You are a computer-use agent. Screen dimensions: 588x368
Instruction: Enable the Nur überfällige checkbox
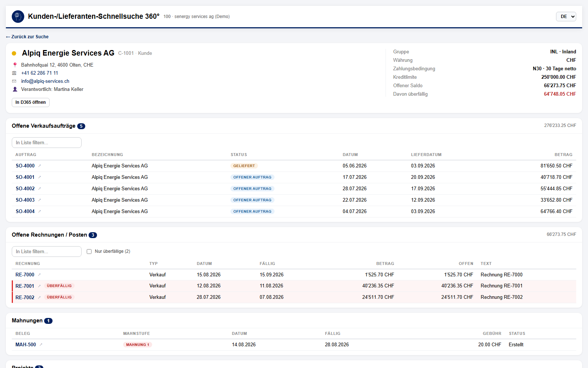coord(89,252)
